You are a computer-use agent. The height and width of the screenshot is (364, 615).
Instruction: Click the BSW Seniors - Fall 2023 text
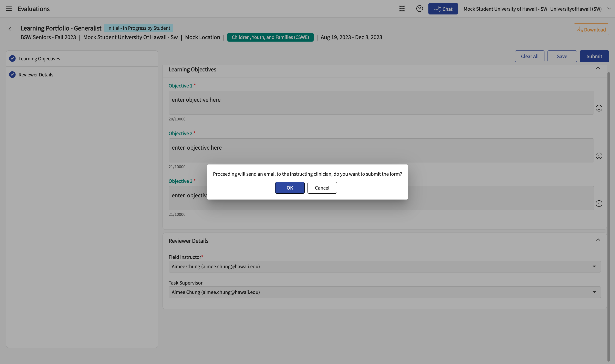pos(48,37)
